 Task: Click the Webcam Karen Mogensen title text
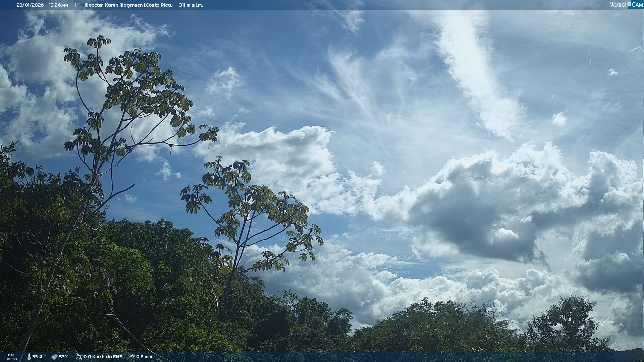[x=113, y=5]
